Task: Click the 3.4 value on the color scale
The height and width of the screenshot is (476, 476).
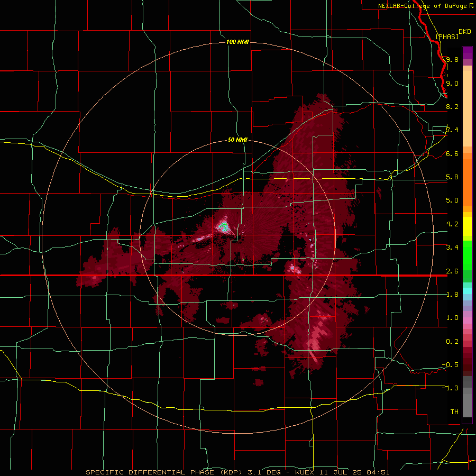Action: (452, 248)
